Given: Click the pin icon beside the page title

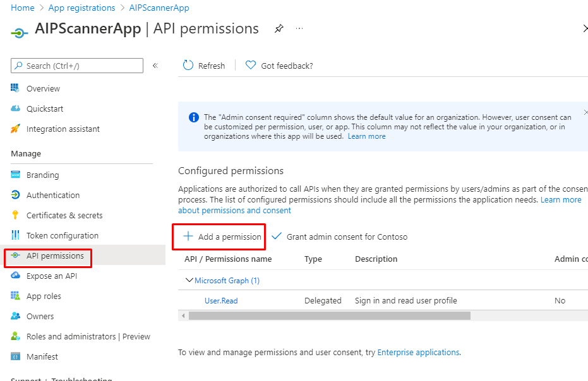Looking at the screenshot, I should [x=279, y=29].
